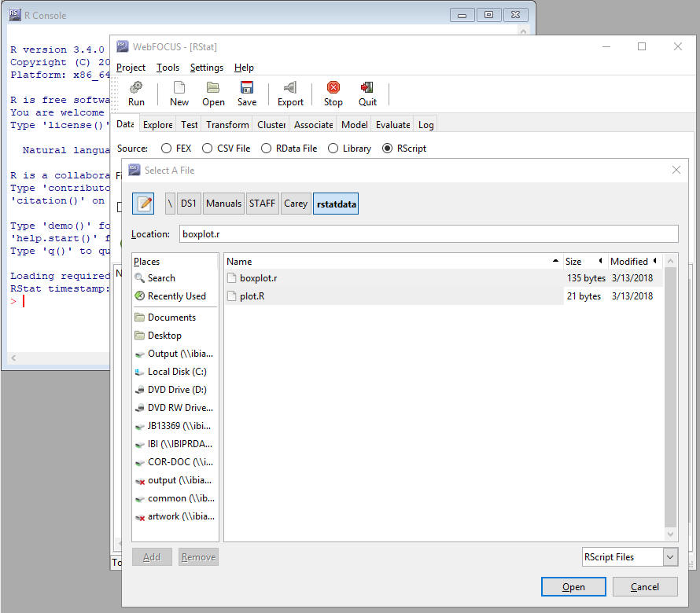Click the plot.R file icon
This screenshot has height=613, width=700.
point(231,295)
